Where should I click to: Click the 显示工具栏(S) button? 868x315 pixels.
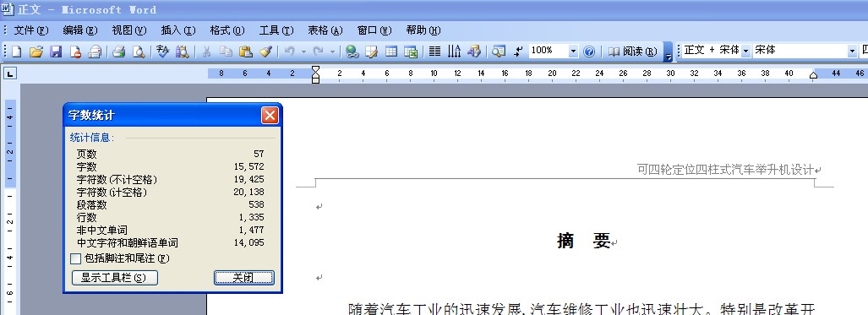point(115,278)
